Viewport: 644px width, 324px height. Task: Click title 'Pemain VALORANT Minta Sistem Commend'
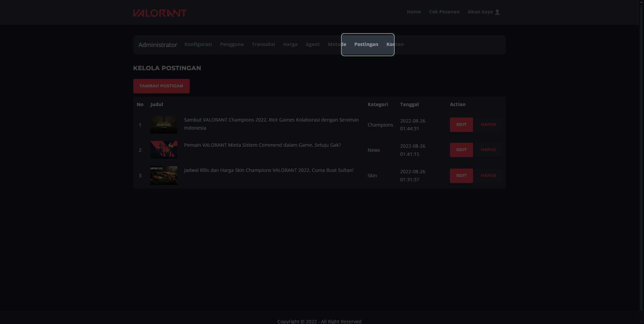click(263, 145)
